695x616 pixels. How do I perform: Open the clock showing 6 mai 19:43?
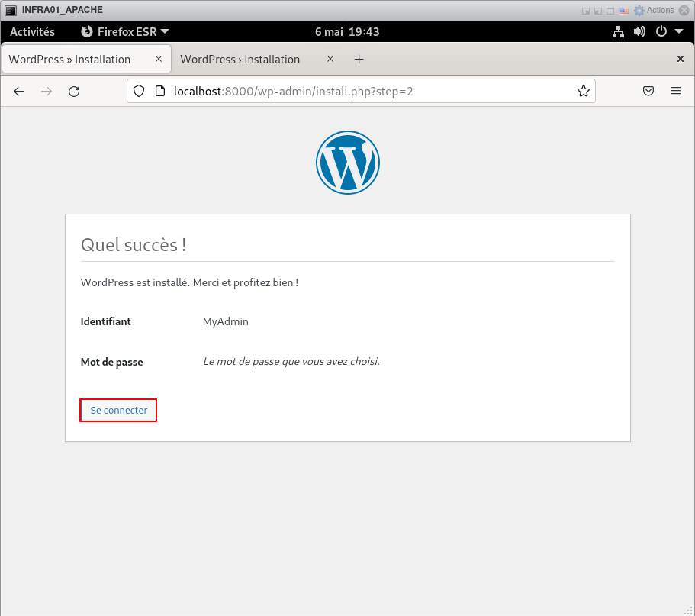pyautogui.click(x=347, y=32)
